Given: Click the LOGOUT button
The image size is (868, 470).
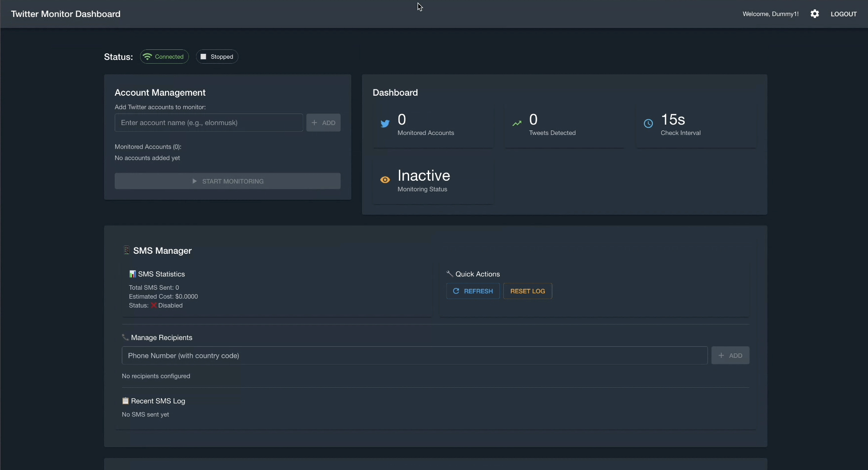Looking at the screenshot, I should click(844, 14).
